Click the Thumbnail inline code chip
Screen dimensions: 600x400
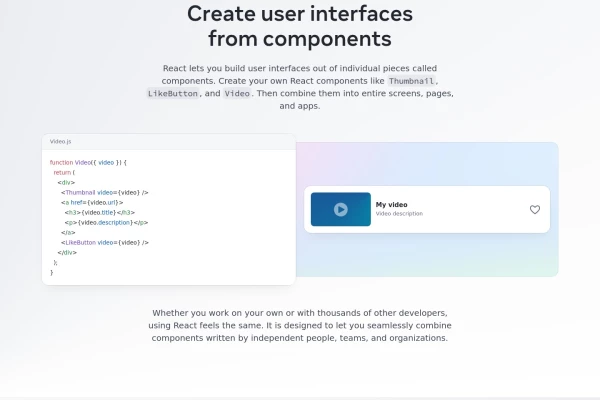tap(411, 81)
